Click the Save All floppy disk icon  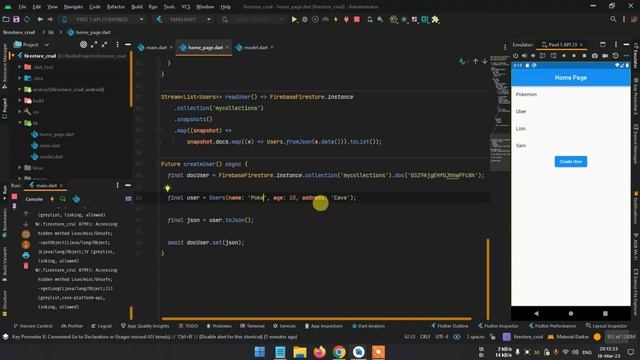click(x=16, y=19)
